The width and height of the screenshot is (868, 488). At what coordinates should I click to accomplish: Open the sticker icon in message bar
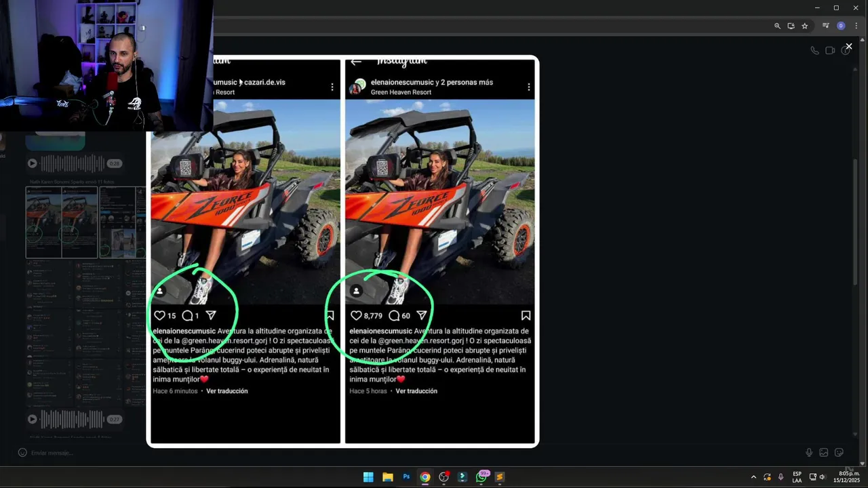(839, 453)
